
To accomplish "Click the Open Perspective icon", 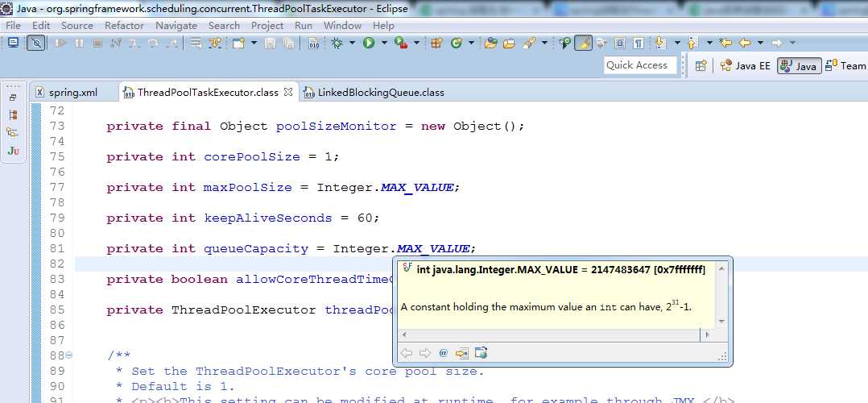I will pyautogui.click(x=701, y=65).
